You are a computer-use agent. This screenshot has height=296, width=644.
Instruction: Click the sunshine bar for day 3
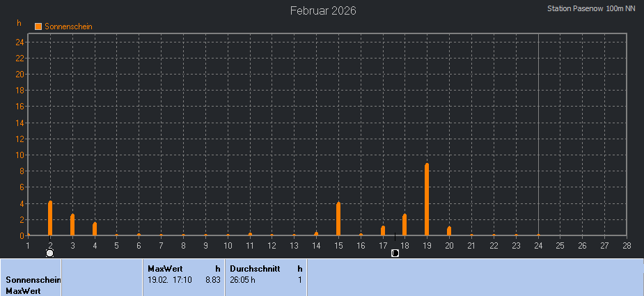tap(72, 224)
